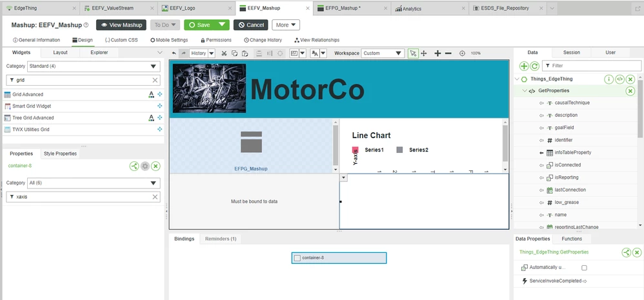Remove container-8 widget via X icon
This screenshot has width=644, height=300.
pyautogui.click(x=156, y=166)
